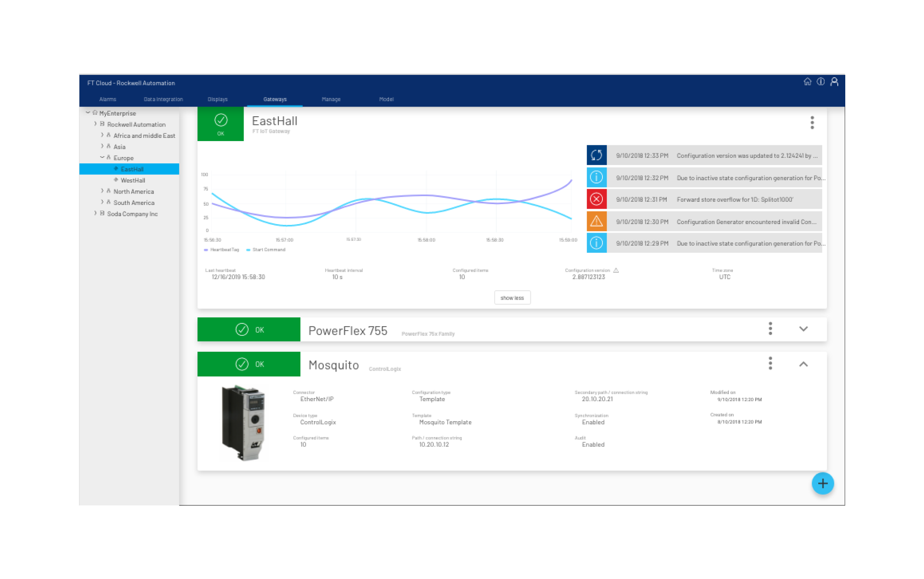Screen dimensions: 924x579
Task: Click the configuration update sync icon
Action: [596, 155]
